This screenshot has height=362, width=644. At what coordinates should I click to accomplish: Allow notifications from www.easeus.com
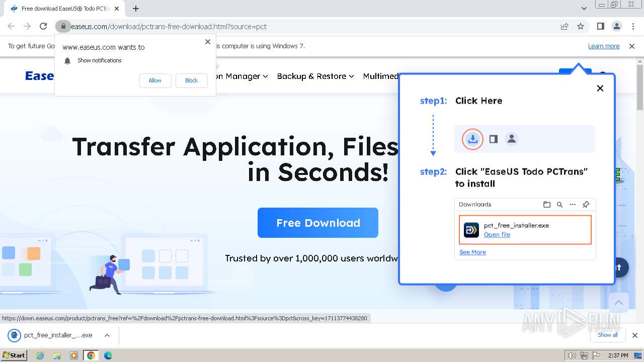pos(155,80)
